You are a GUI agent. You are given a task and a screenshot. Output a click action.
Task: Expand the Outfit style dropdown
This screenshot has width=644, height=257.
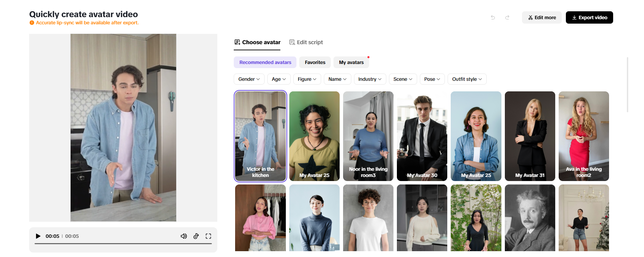click(x=467, y=79)
